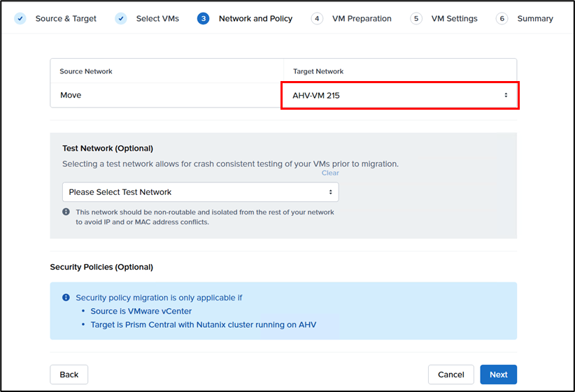
Task: Clear the test network selection
Action: (x=330, y=173)
